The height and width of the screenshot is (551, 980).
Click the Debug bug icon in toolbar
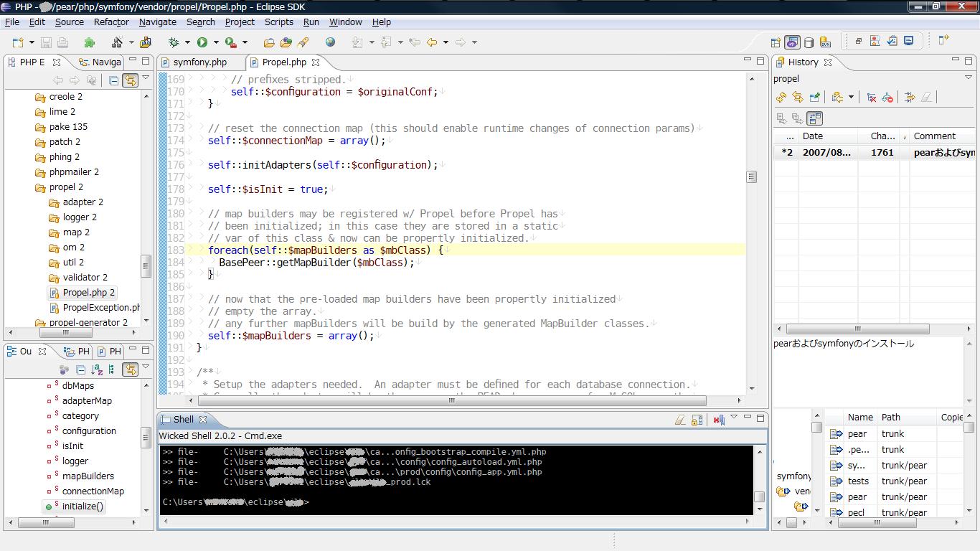173,42
